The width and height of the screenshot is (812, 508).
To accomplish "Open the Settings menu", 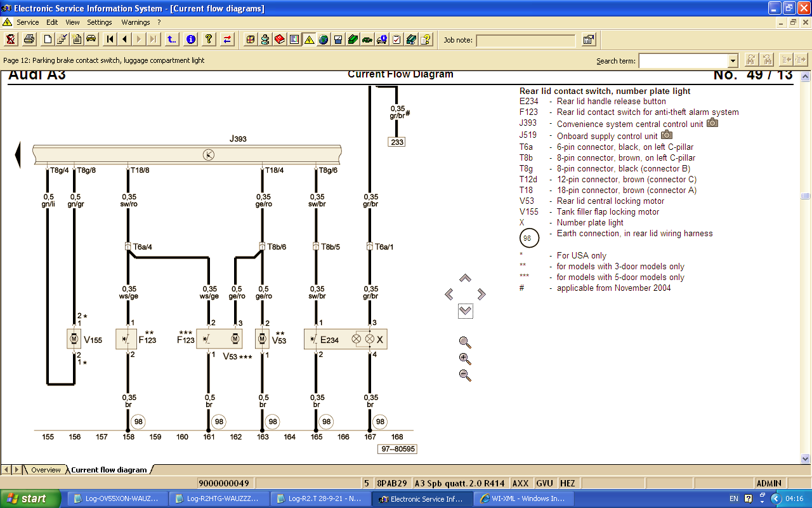I will click(x=100, y=22).
